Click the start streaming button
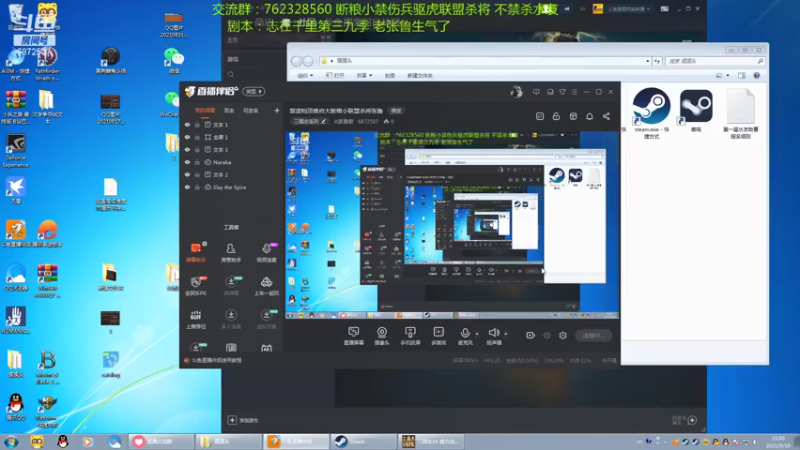This screenshot has height=450, width=800. pos(593,335)
